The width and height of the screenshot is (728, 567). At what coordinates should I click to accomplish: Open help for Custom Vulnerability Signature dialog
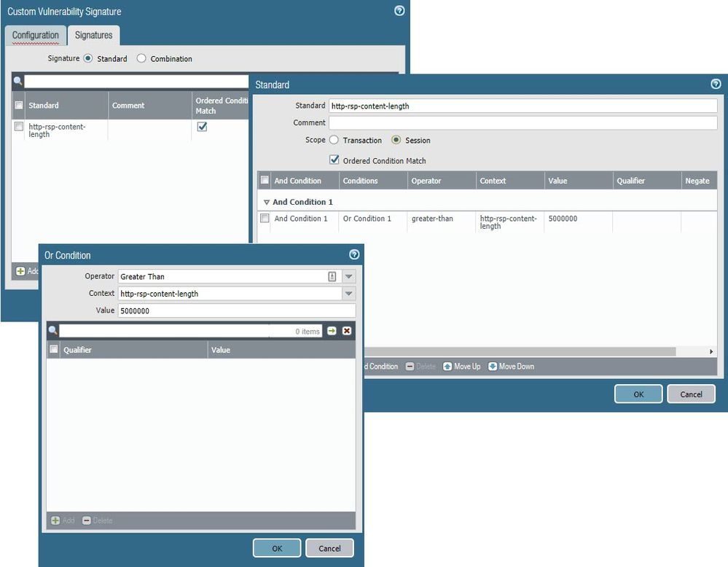coord(399,11)
